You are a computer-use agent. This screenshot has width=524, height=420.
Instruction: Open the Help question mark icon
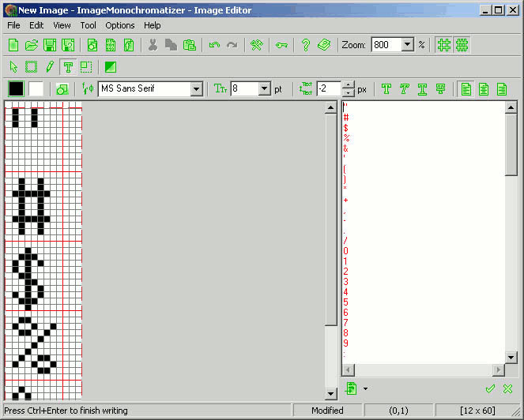(305, 45)
